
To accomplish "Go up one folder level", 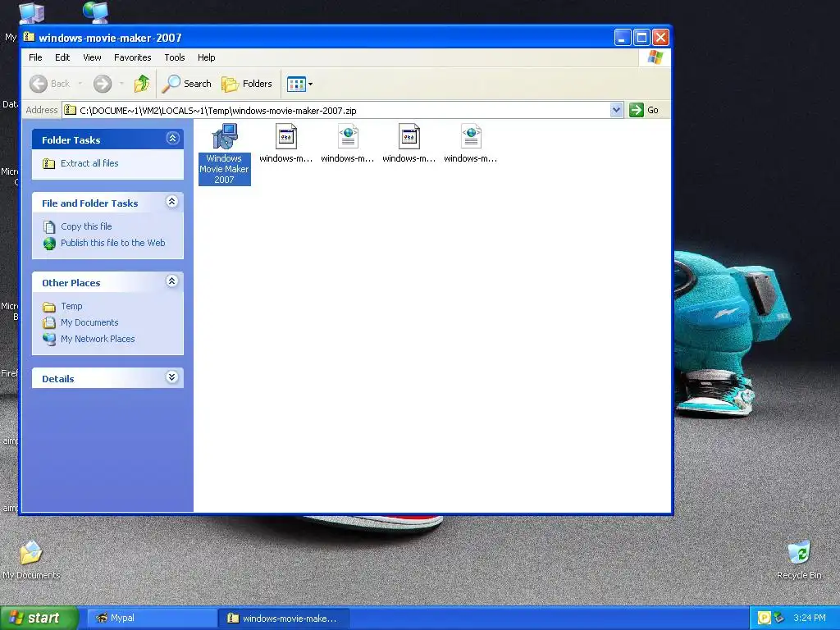I will (142, 84).
